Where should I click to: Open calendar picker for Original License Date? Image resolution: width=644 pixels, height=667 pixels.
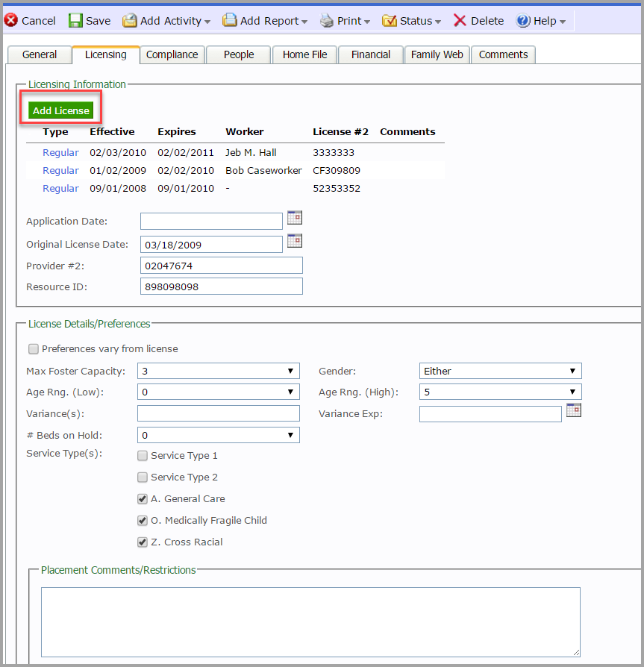click(294, 240)
